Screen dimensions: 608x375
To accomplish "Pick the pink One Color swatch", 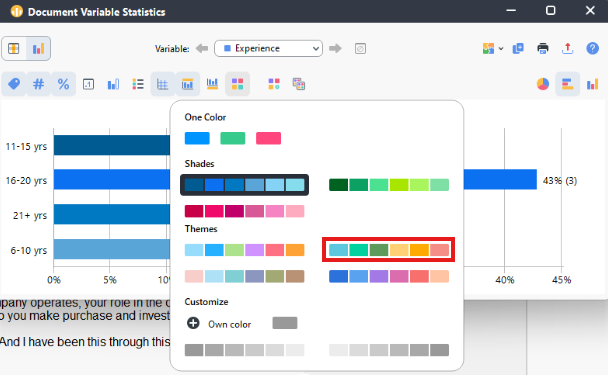I will pos(268,138).
